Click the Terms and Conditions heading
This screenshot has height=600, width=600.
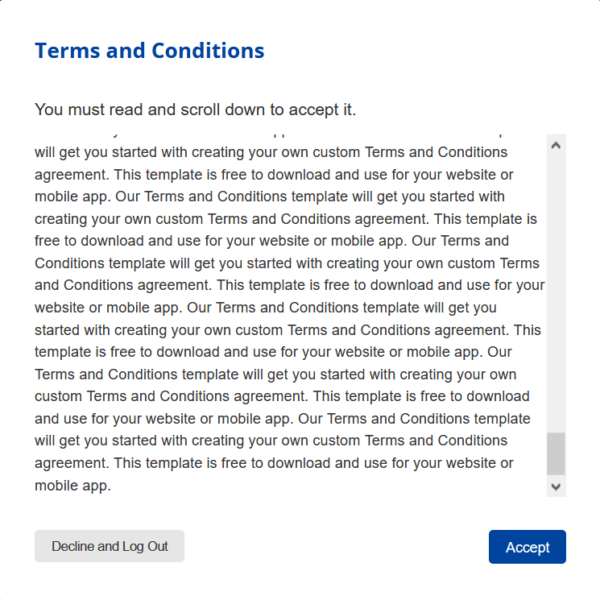point(150,51)
